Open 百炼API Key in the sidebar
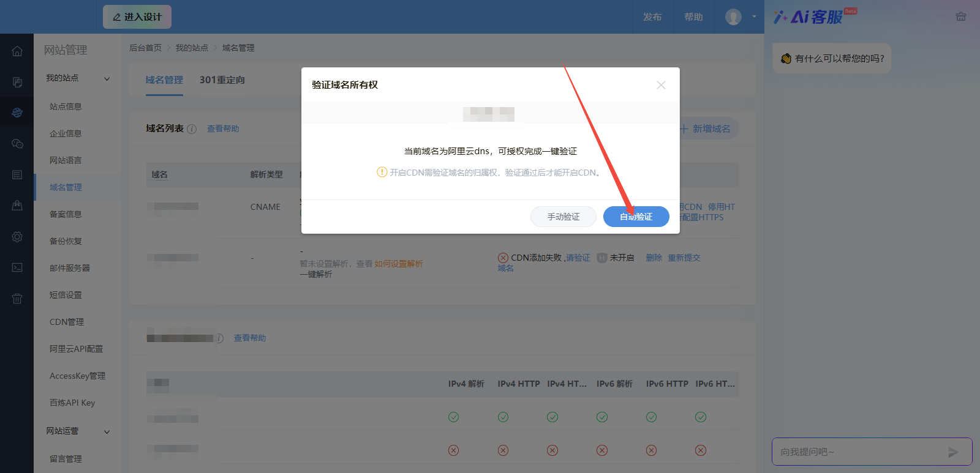This screenshot has width=980, height=473. [x=72, y=403]
